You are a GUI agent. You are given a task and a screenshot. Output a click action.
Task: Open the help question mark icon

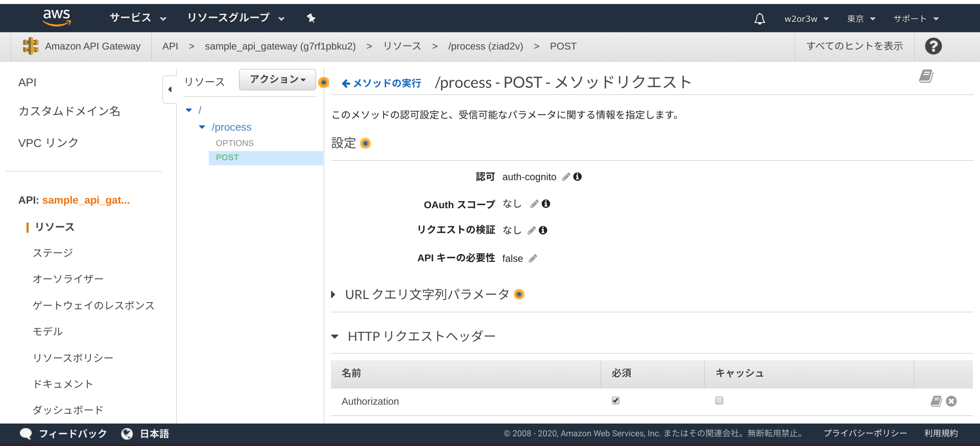pyautogui.click(x=933, y=46)
